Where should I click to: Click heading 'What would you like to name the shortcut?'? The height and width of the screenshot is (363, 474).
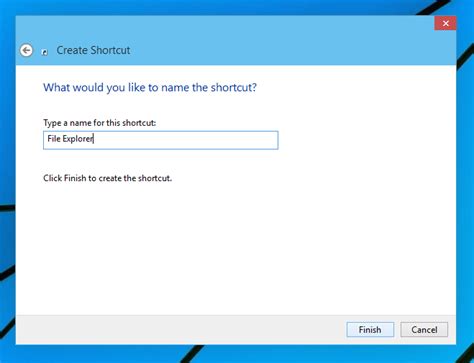[x=150, y=88]
